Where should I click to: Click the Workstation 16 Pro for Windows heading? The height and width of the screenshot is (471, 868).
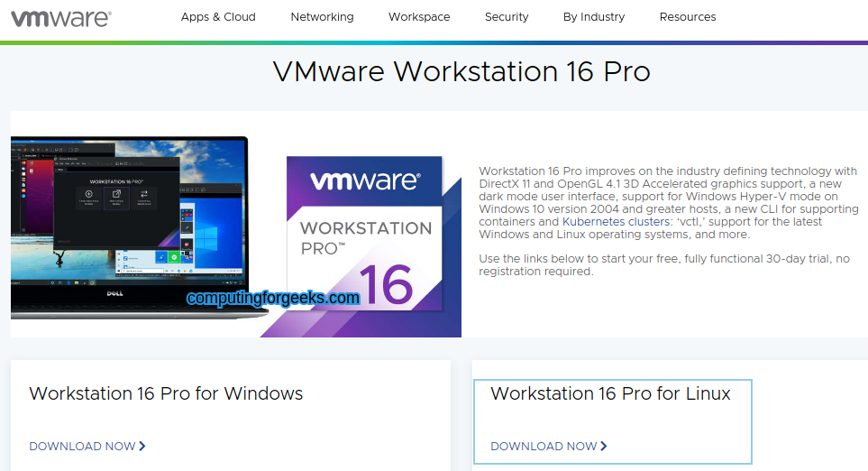[166, 393]
